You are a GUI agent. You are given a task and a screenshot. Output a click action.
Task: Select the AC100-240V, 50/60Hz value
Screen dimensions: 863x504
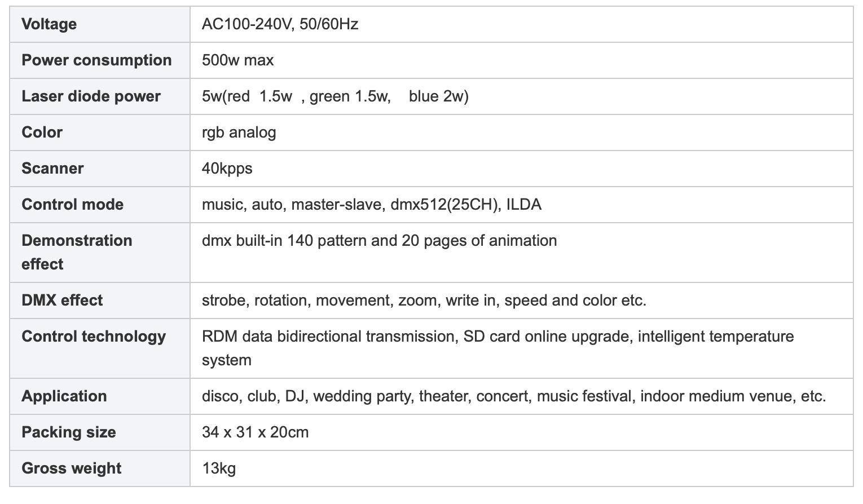pos(280,24)
